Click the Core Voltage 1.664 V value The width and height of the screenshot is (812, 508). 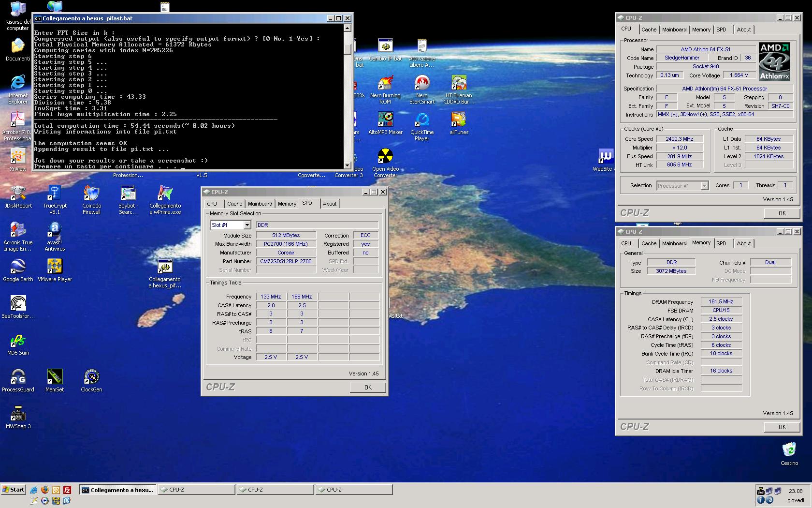click(x=739, y=75)
